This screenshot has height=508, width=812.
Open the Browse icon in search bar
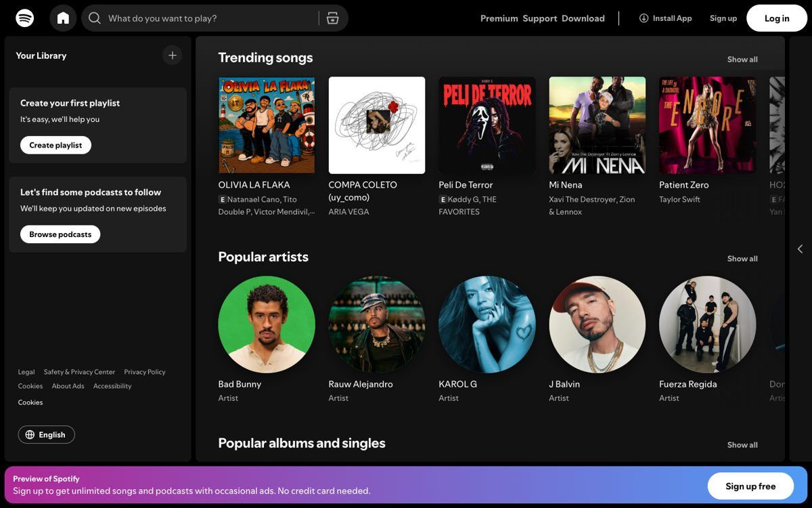click(x=332, y=18)
